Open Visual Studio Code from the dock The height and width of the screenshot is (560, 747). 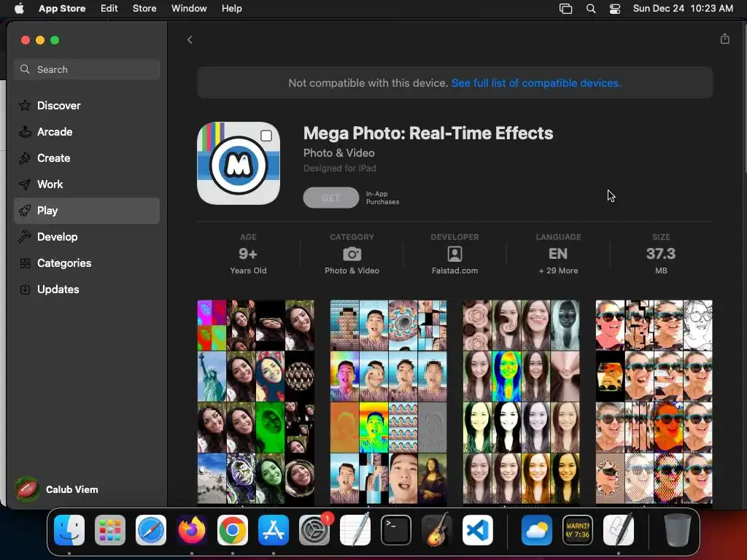pyautogui.click(x=477, y=530)
